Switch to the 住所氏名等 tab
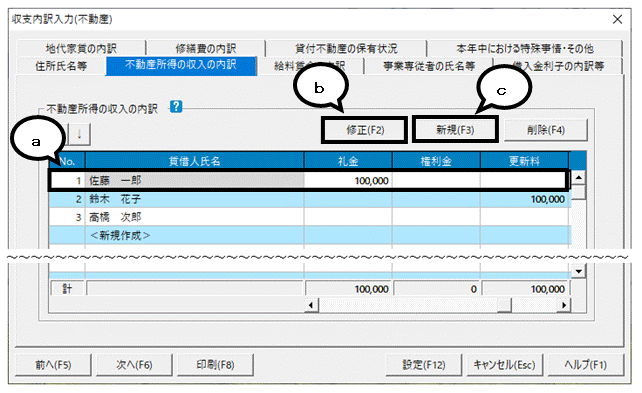Image resolution: width=642 pixels, height=393 pixels. pos(61,66)
